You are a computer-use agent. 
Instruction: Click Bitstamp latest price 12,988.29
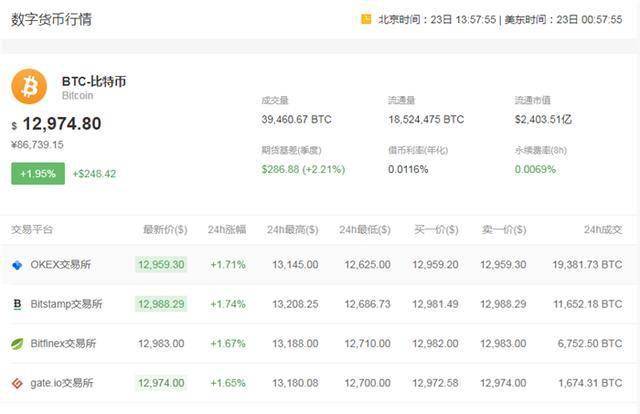(x=161, y=304)
